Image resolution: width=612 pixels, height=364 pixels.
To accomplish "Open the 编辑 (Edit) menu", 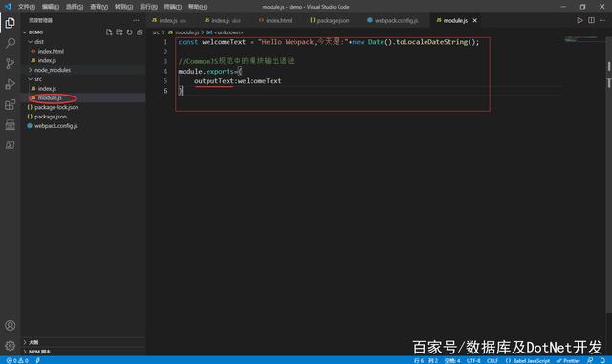I will (x=51, y=7).
